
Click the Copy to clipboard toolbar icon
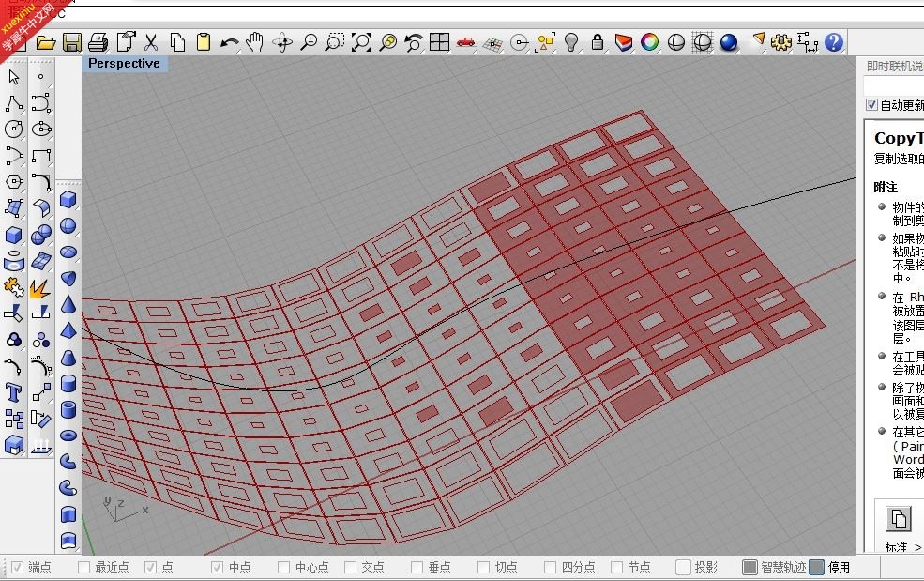click(x=177, y=42)
